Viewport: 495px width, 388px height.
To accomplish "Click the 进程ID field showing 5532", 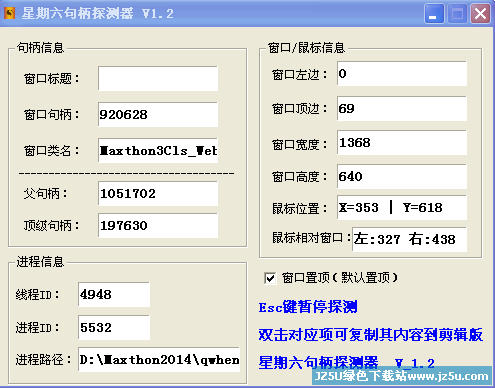I will click(114, 327).
